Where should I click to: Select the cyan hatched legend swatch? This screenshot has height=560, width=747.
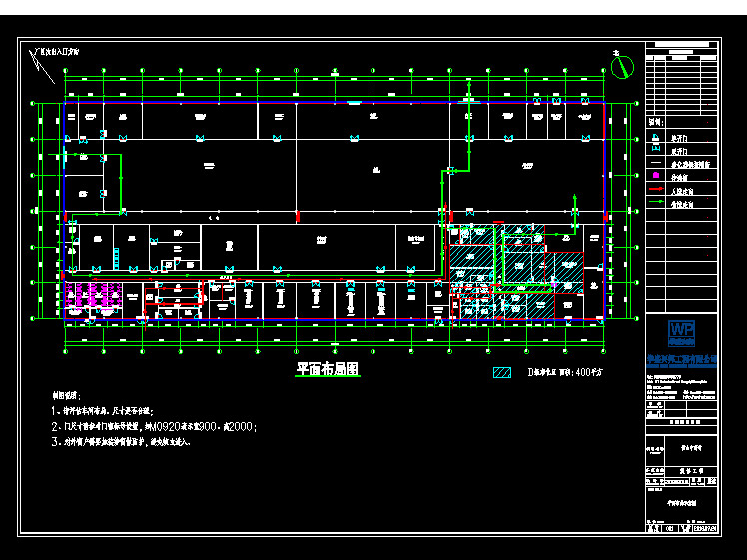503,372
